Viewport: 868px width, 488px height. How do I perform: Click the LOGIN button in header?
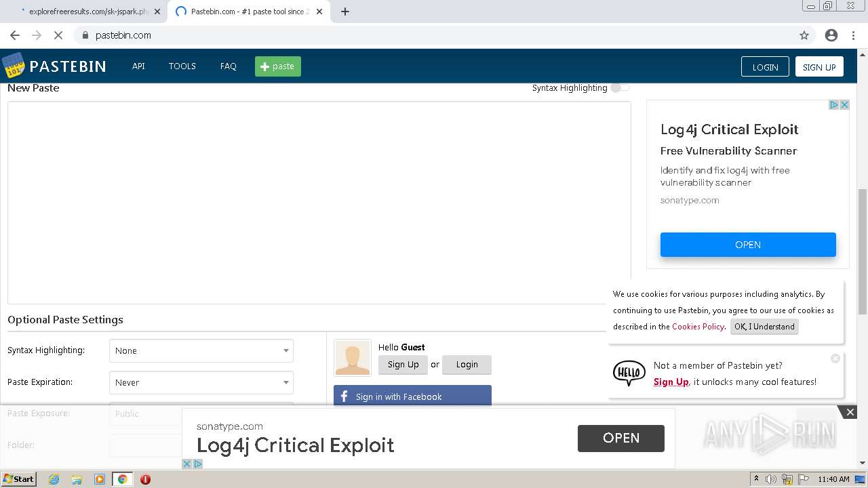coord(765,66)
